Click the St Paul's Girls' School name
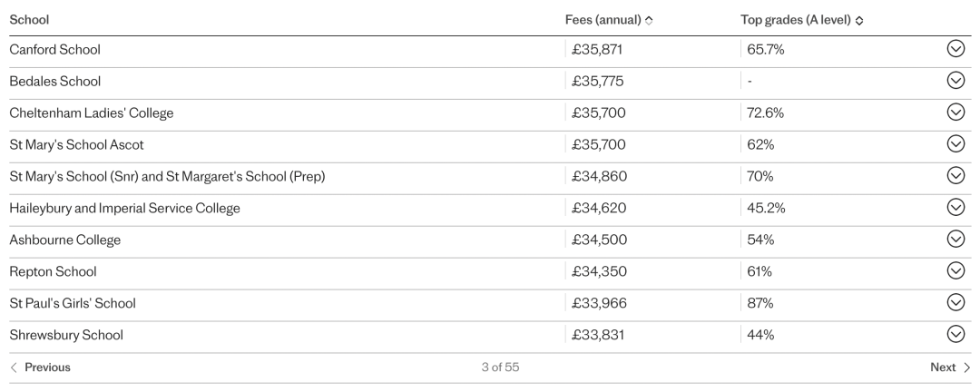 [x=73, y=303]
